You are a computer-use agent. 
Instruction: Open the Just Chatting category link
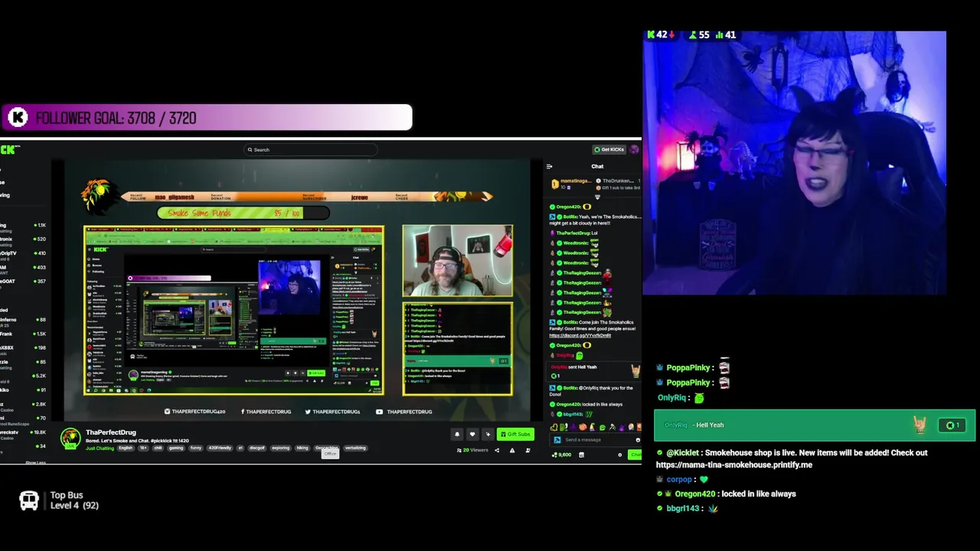tap(100, 448)
